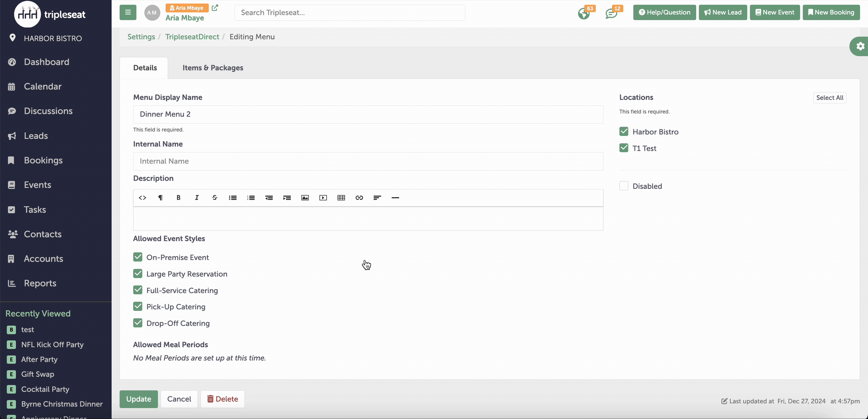Insert video into description
The image size is (868, 419).
click(323, 198)
